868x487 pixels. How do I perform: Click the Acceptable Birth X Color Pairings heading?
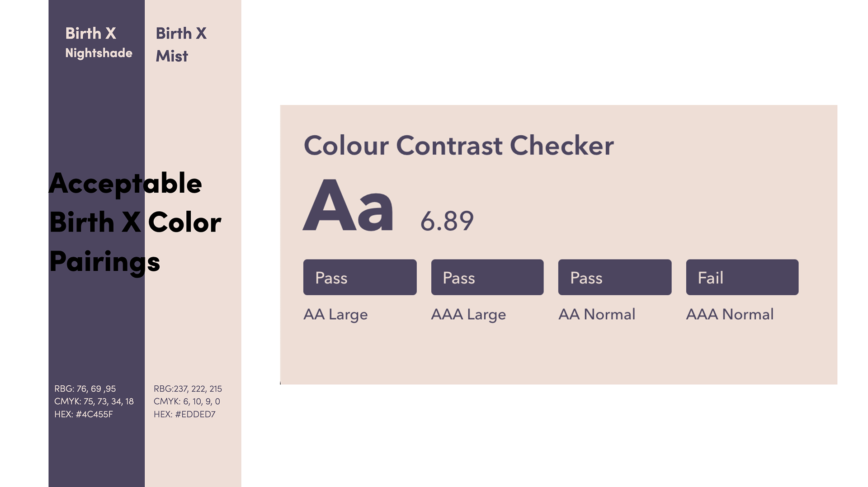[135, 222]
